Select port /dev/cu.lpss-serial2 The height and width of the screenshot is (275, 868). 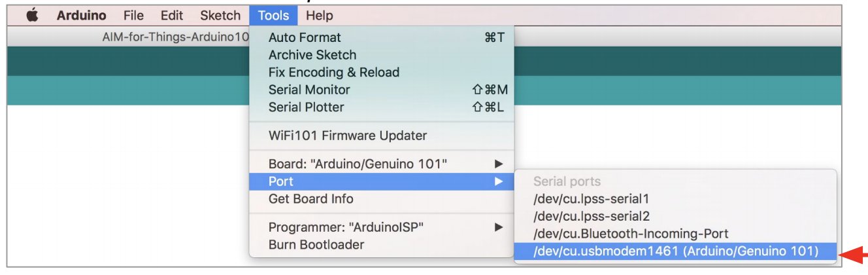[676, 215]
